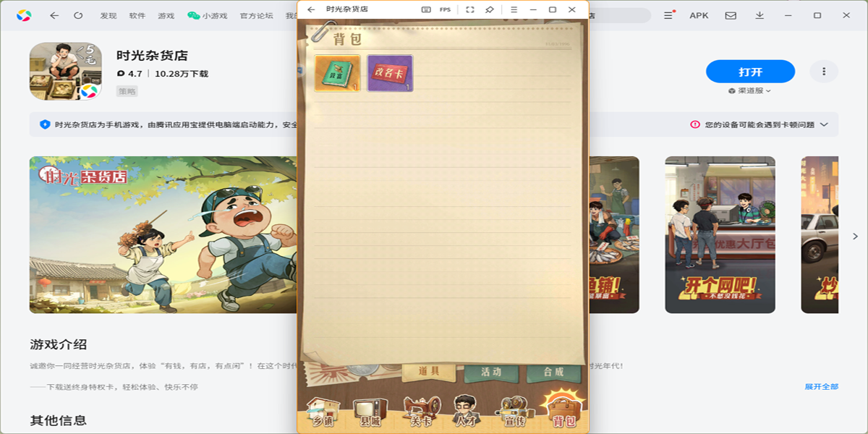Expand the device lag warning chevron
This screenshot has width=868, height=434.
tap(823, 124)
